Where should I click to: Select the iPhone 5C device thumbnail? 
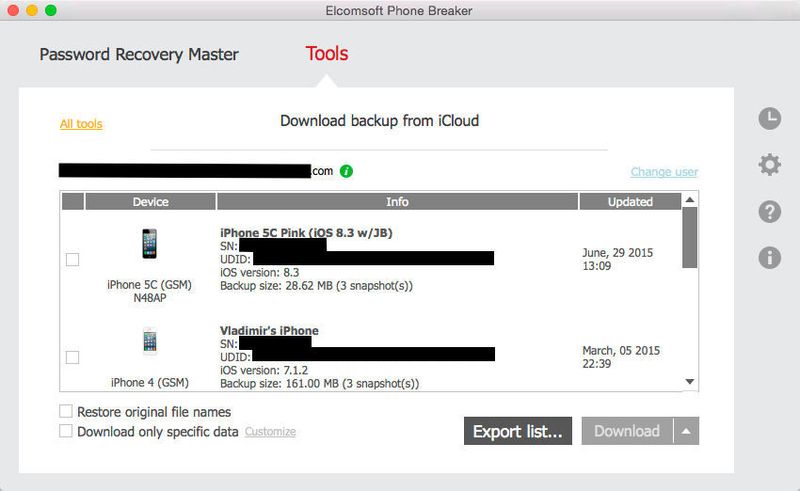(x=149, y=243)
